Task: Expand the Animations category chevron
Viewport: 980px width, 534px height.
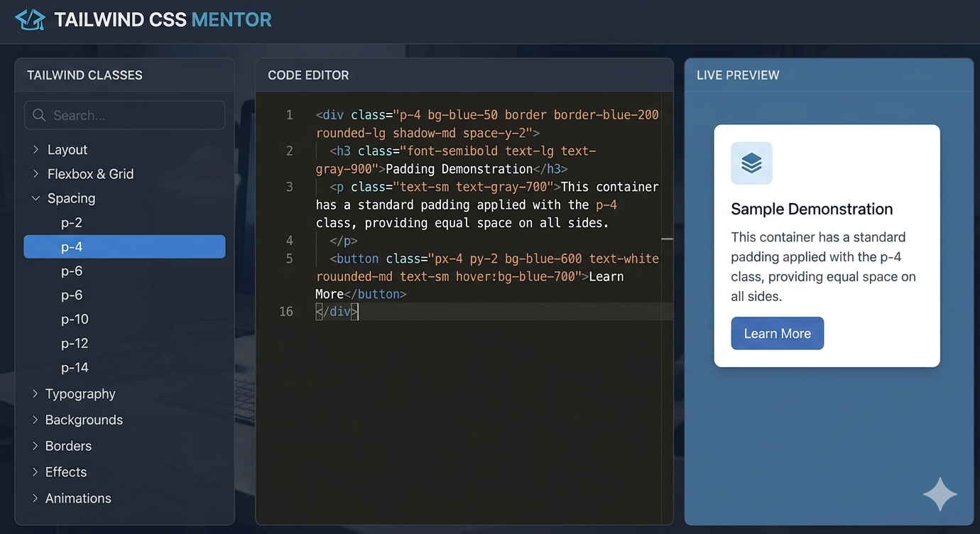Action: (36, 498)
